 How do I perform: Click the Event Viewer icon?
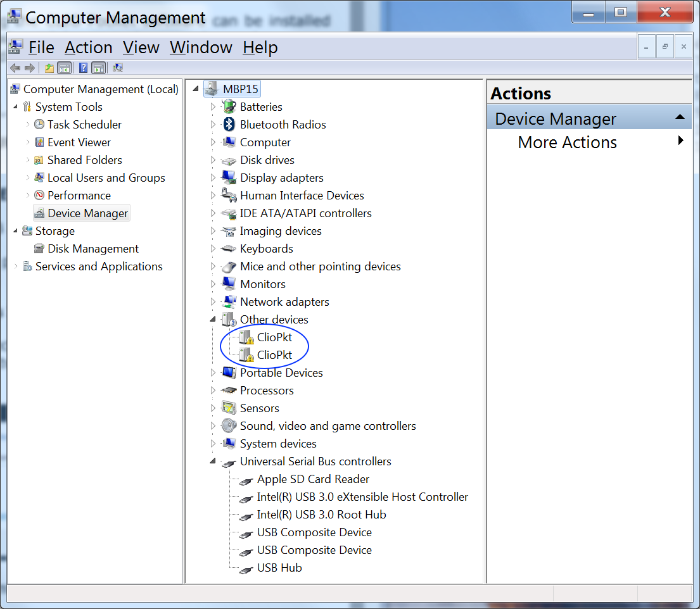point(39,142)
